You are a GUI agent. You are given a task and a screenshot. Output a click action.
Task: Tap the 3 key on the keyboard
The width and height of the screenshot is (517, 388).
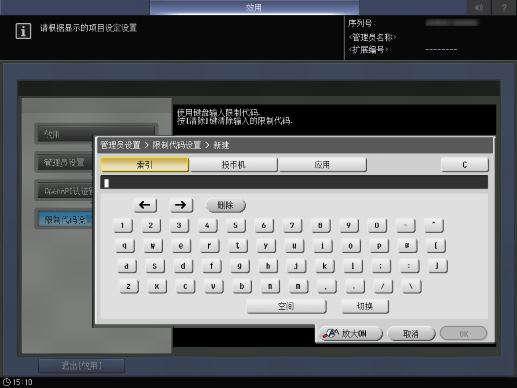[179, 226]
